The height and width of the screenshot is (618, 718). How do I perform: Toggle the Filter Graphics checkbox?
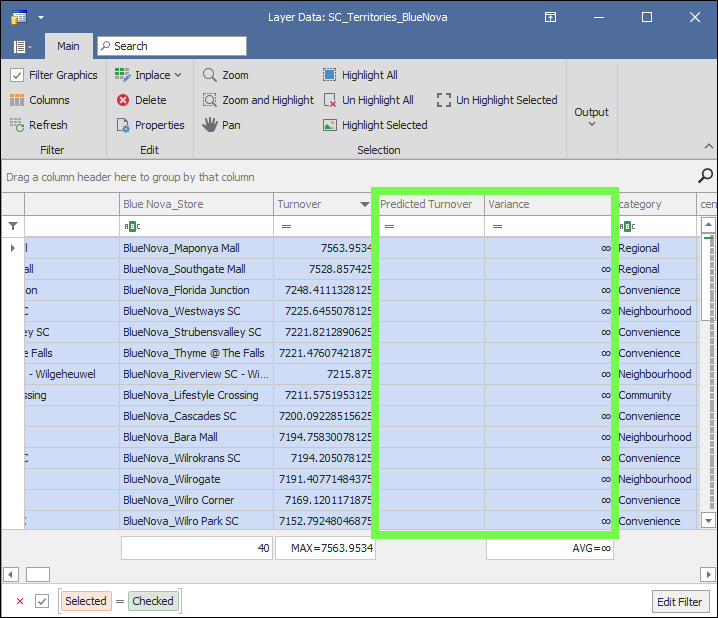coord(17,75)
